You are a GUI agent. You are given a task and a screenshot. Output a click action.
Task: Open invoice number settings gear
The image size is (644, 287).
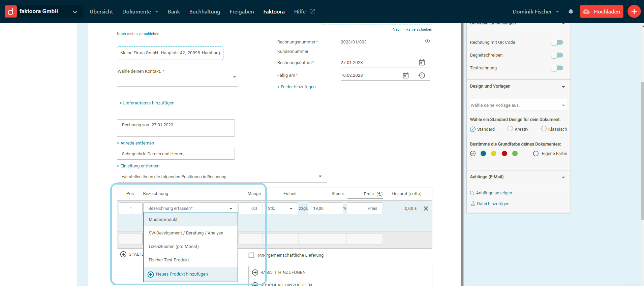click(x=427, y=41)
